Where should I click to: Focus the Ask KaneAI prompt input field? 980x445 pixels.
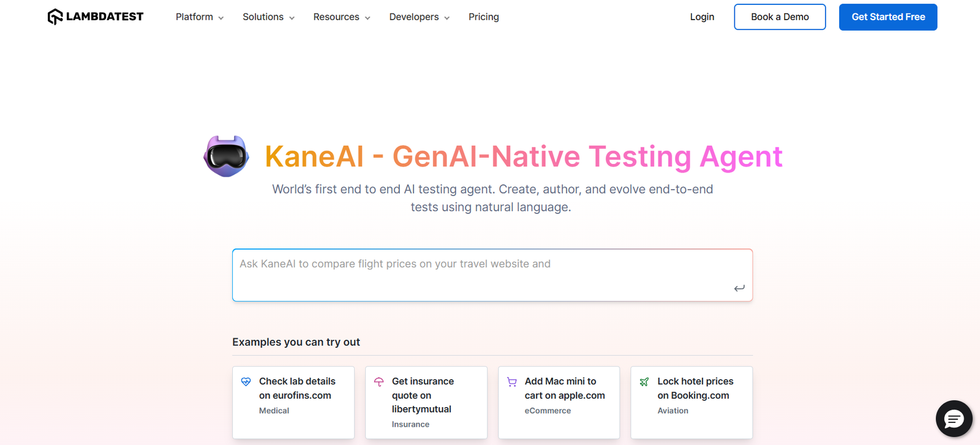pyautogui.click(x=484, y=274)
